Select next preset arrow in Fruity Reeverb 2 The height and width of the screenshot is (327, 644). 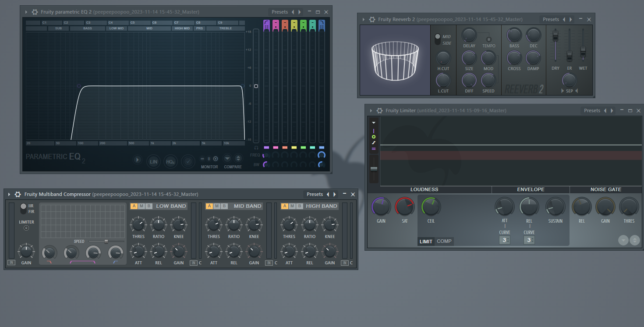pyautogui.click(x=571, y=19)
